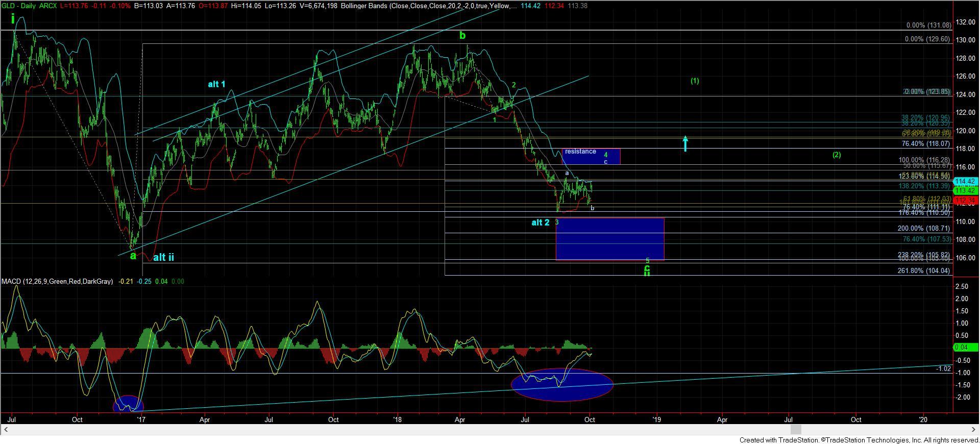Click the '138.20% (113.39)' Fibonacci label
This screenshot has height=444, width=980.
click(x=924, y=186)
